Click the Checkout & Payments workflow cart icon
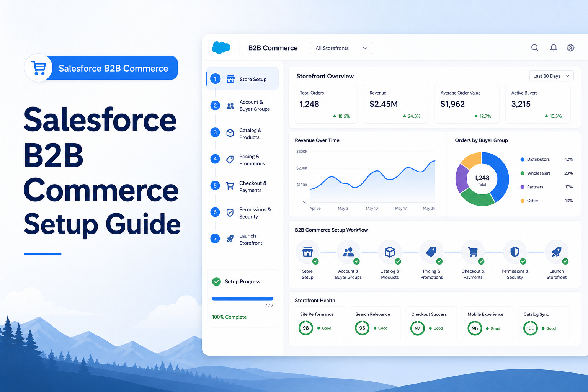This screenshot has height=392, width=588. tap(473, 252)
